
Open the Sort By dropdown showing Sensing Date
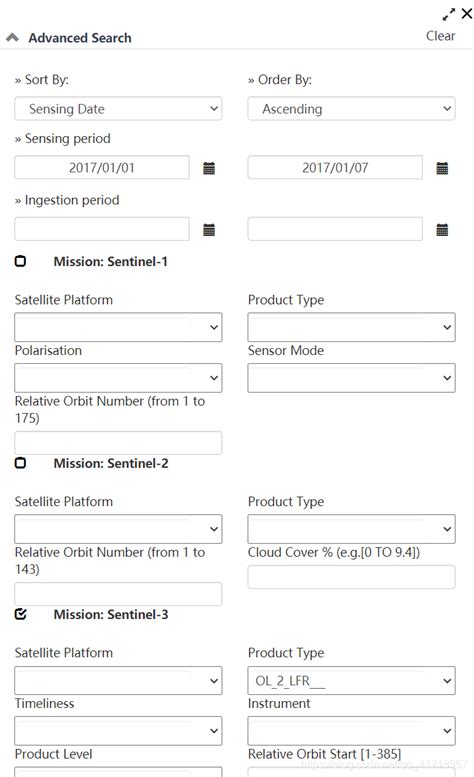(118, 109)
